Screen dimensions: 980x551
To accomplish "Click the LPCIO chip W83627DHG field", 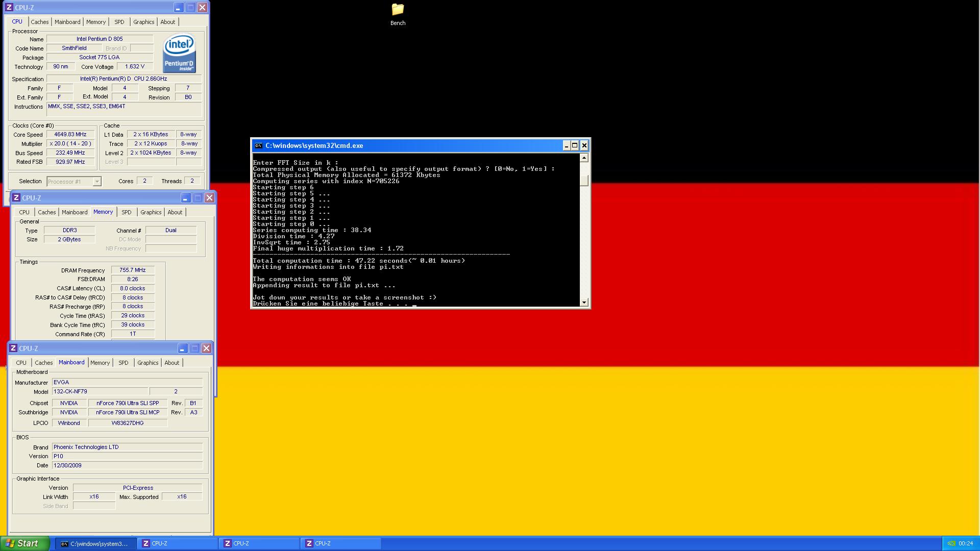I will click(128, 423).
